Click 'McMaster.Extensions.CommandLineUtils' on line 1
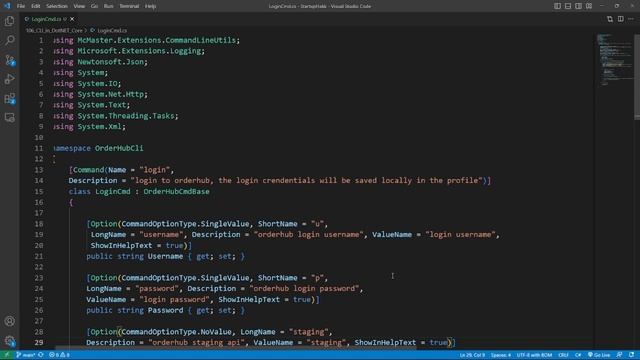The height and width of the screenshot is (360, 640). (157, 40)
